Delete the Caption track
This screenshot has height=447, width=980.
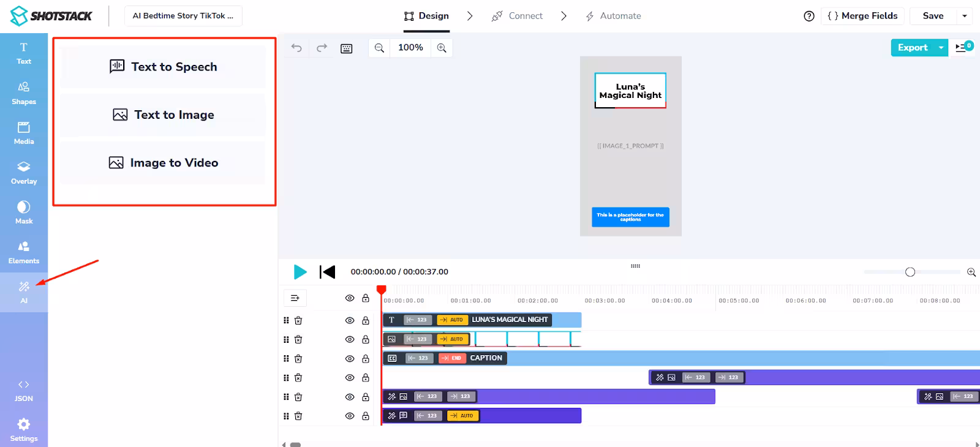[x=298, y=358]
